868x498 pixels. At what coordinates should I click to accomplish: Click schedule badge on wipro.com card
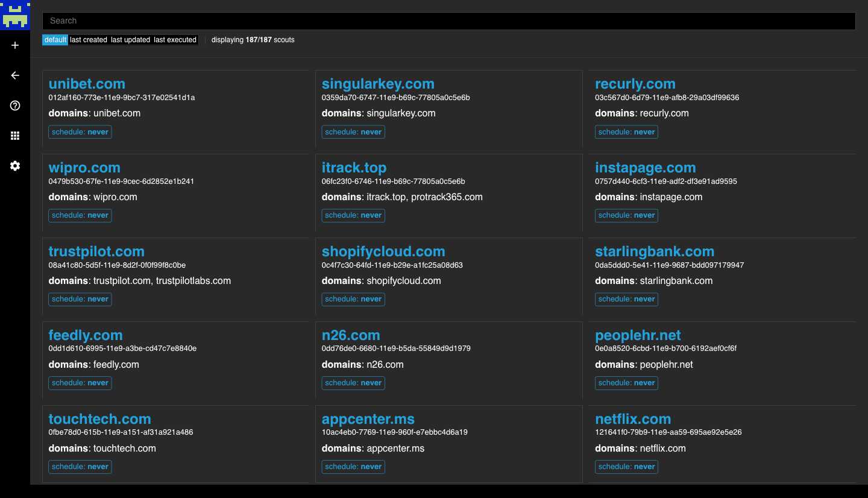80,215
